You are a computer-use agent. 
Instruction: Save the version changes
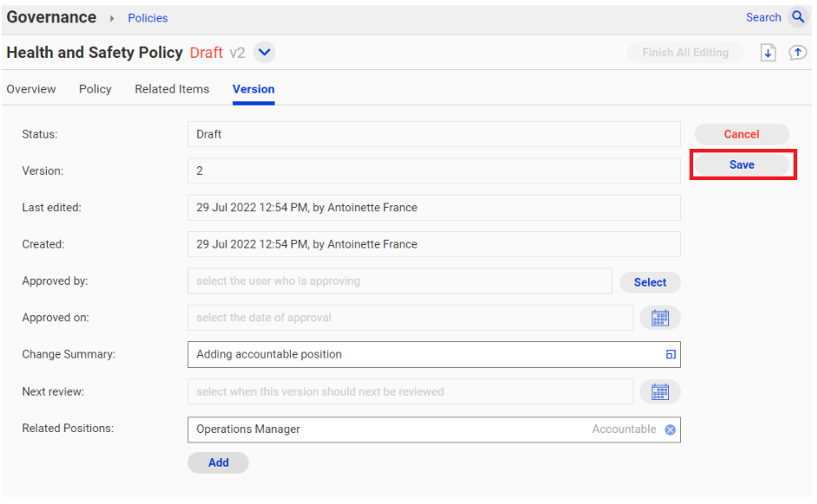[x=742, y=165]
